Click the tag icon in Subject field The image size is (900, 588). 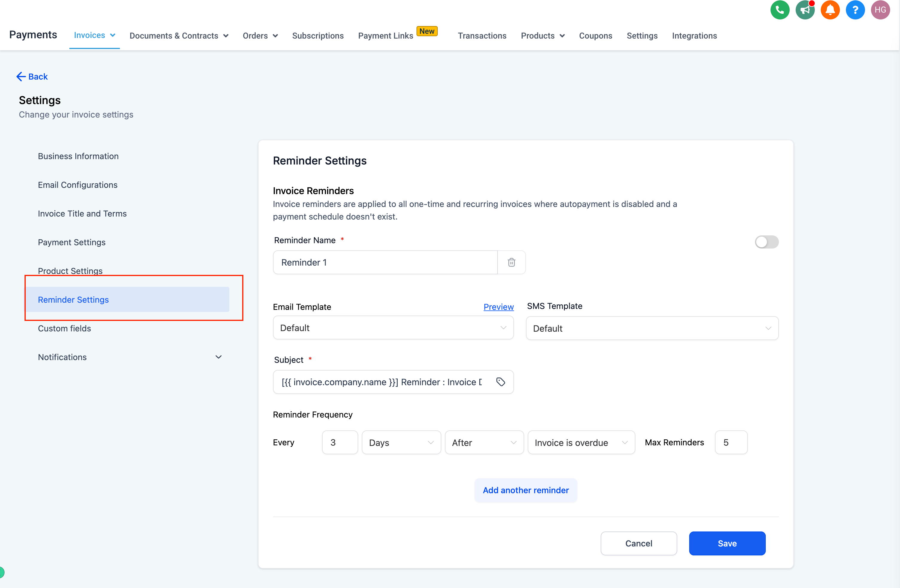pyautogui.click(x=500, y=382)
